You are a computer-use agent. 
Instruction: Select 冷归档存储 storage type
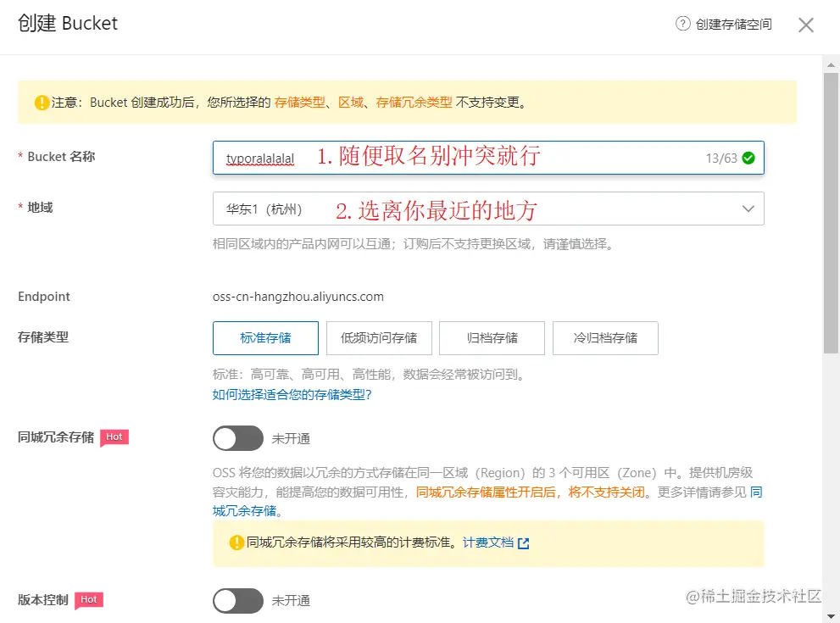[605, 338]
